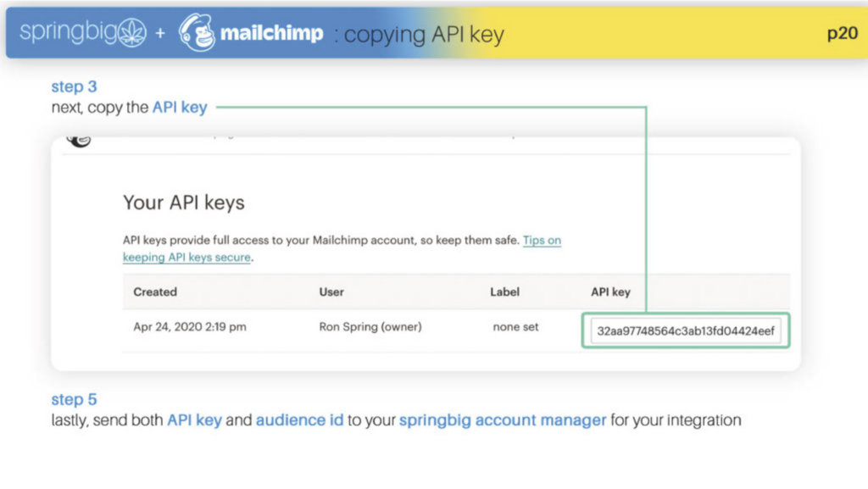868x489 pixels.
Task: Click the User column header
Action: click(x=331, y=292)
